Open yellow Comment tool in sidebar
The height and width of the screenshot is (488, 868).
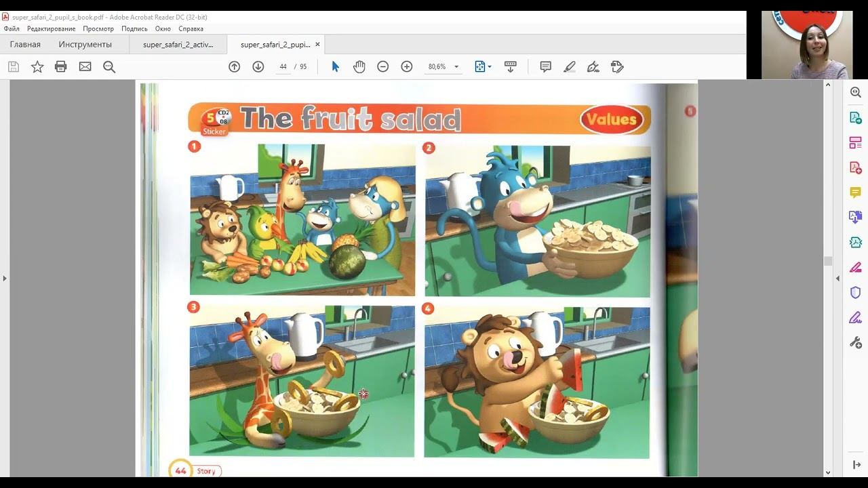(x=856, y=192)
